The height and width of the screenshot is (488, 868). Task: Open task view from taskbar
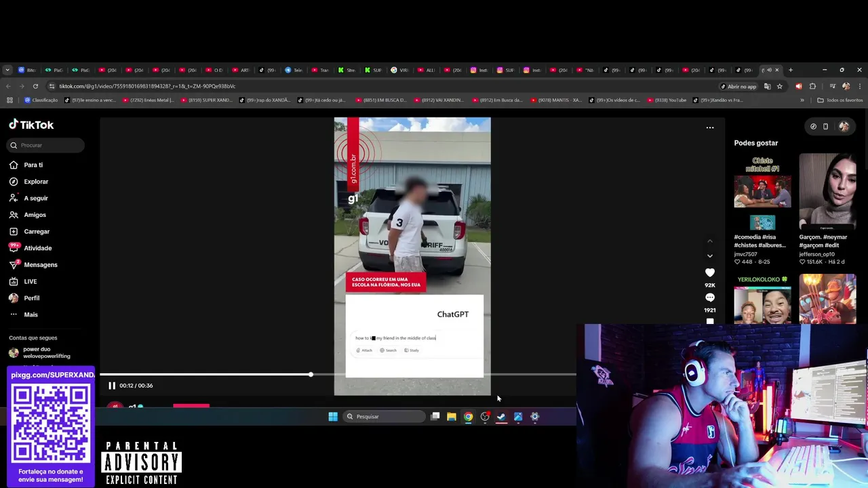coord(435,417)
